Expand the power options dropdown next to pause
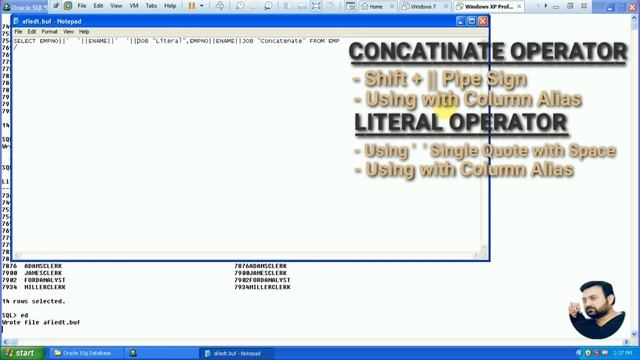The width and height of the screenshot is (640, 360). point(202,6)
